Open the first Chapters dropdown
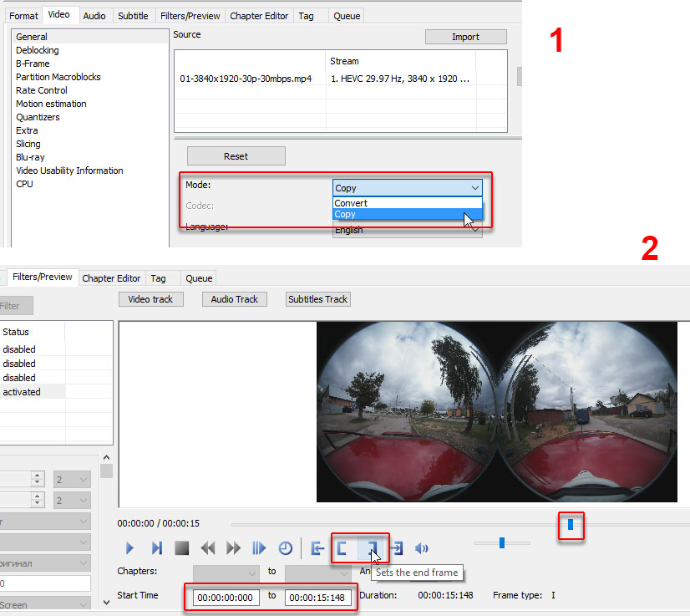 (x=226, y=573)
